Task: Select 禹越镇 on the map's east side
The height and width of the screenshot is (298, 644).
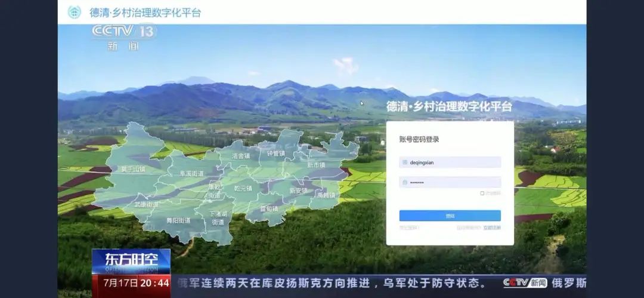Action: coord(326,195)
